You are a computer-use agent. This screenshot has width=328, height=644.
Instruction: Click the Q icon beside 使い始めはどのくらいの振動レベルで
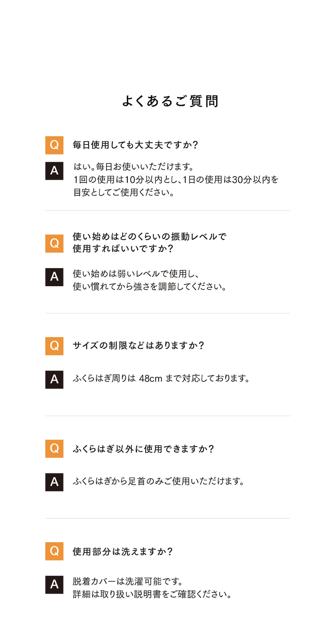pyautogui.click(x=54, y=243)
